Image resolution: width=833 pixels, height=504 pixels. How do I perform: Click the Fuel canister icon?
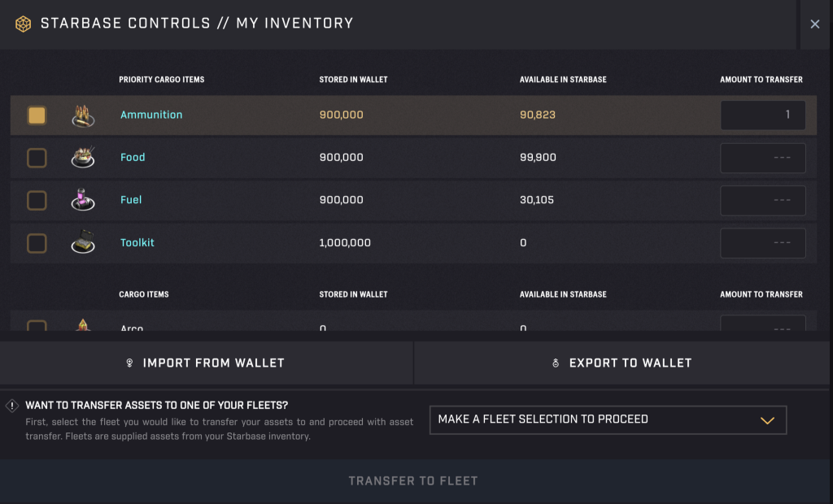pyautogui.click(x=83, y=198)
